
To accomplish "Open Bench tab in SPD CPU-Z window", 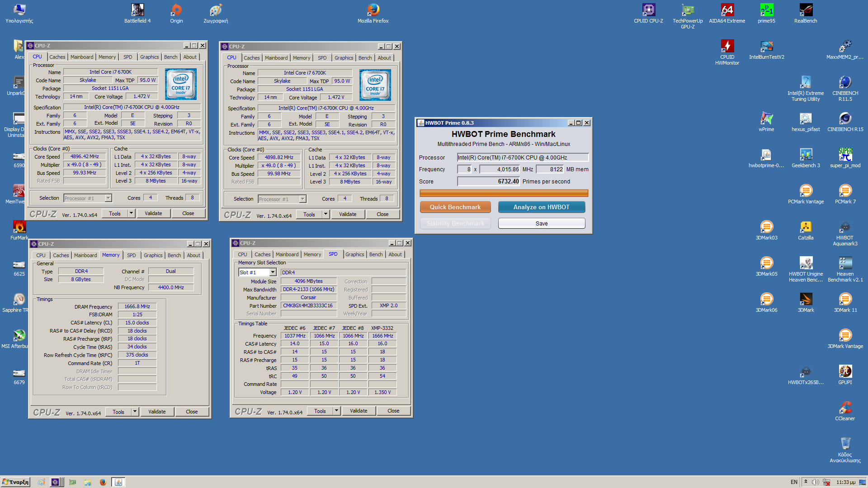I will point(376,254).
